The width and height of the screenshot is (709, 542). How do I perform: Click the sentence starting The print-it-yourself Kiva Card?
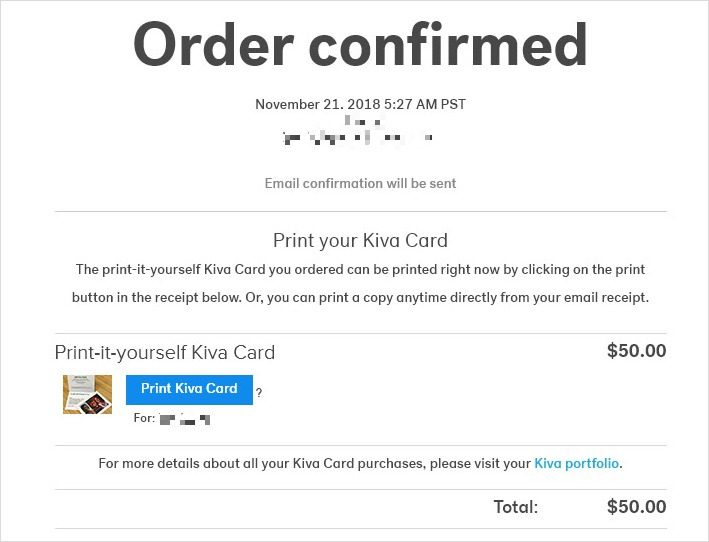pos(360,269)
